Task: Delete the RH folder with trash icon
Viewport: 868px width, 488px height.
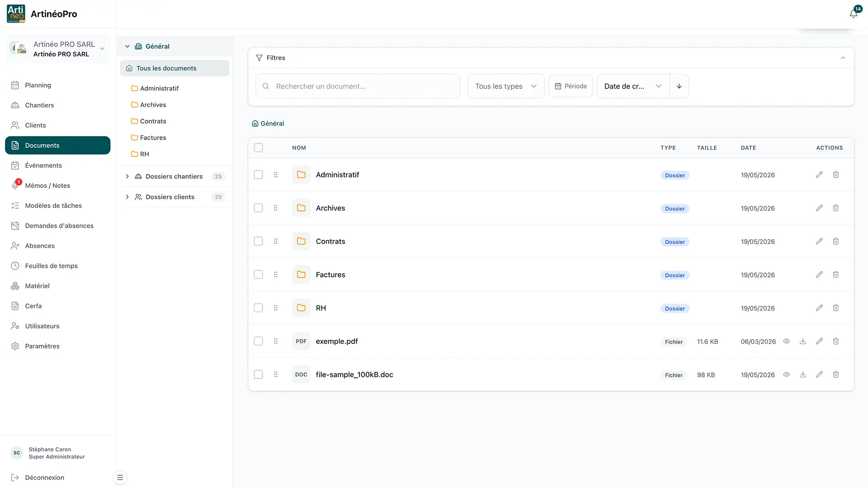Action: pos(836,308)
